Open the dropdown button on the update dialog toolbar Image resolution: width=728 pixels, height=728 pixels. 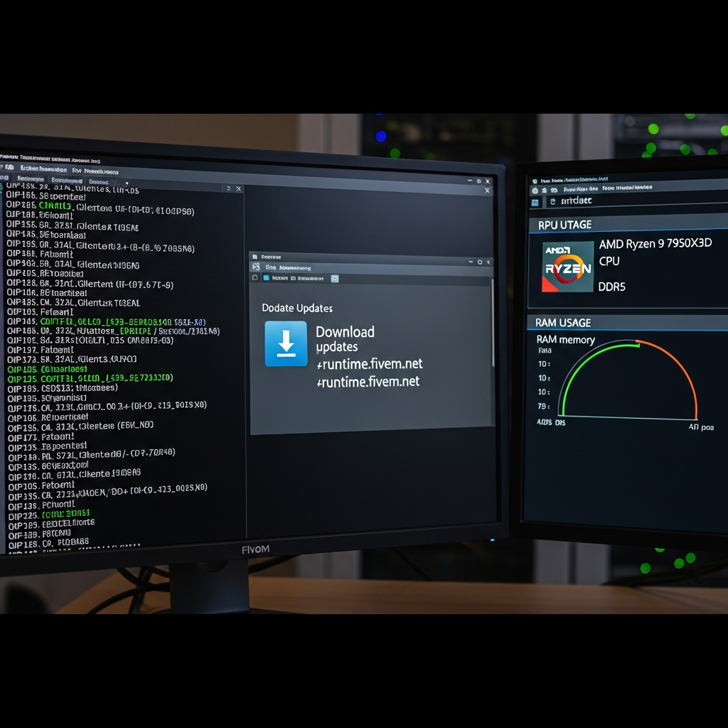(x=335, y=279)
